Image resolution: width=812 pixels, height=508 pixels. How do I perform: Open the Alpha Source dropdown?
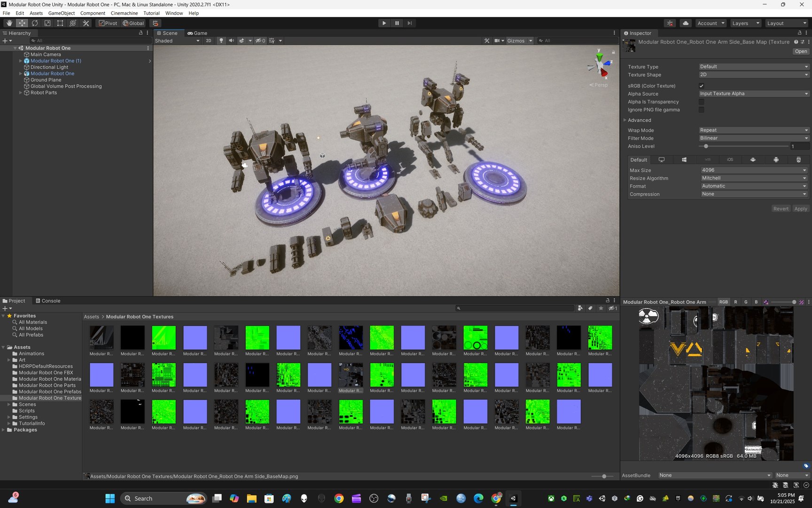pyautogui.click(x=754, y=94)
